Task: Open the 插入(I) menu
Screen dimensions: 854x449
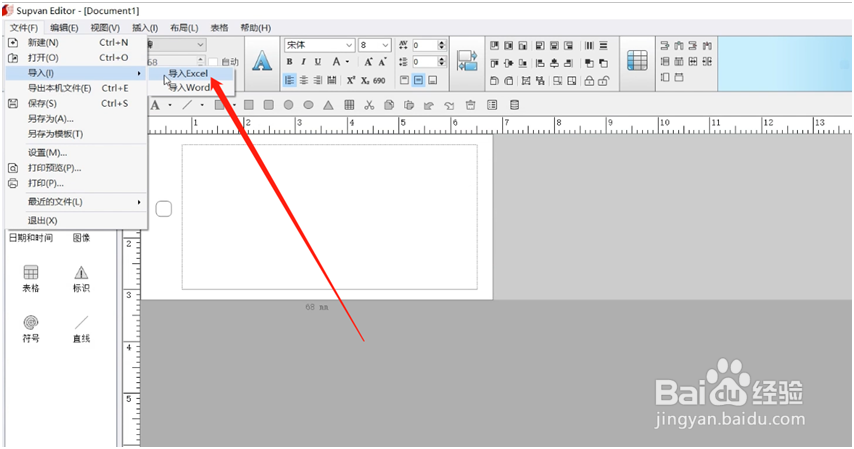Action: coord(145,28)
